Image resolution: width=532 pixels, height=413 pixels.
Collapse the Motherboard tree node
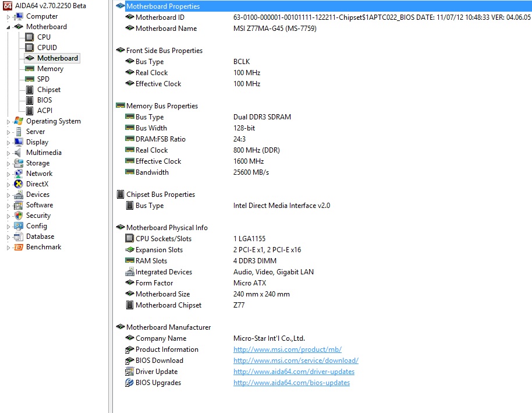8,27
